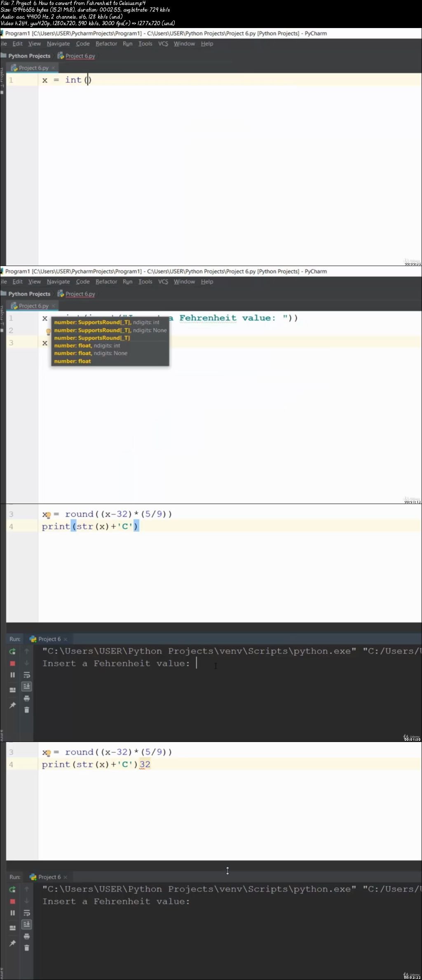Click Pin tab icon in frame with highlighted print parentheses

pos(12,705)
